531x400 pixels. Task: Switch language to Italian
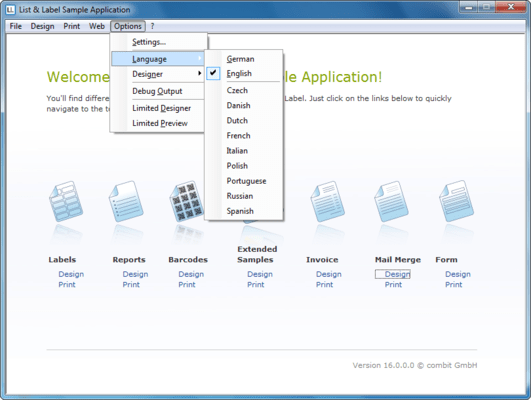coord(244,151)
